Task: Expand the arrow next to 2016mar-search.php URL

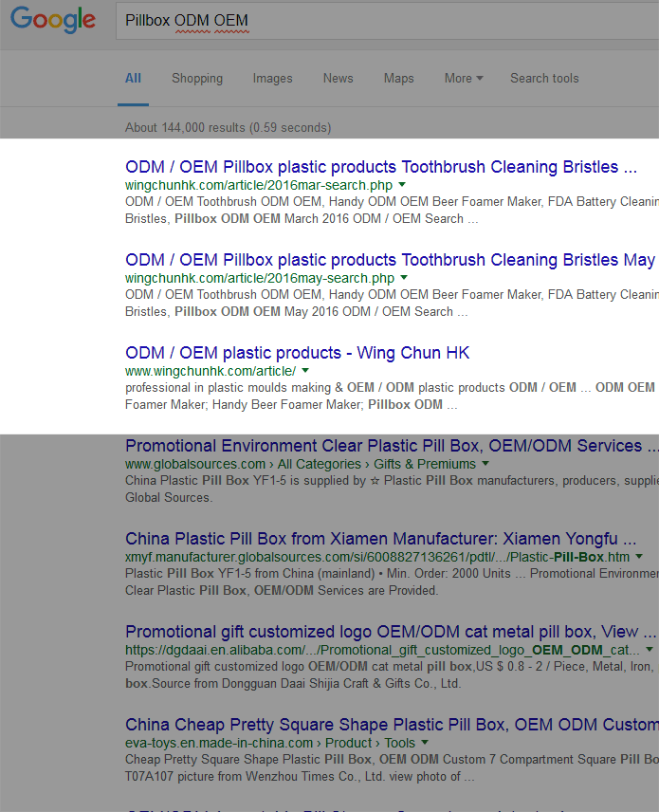Action: click(x=402, y=184)
